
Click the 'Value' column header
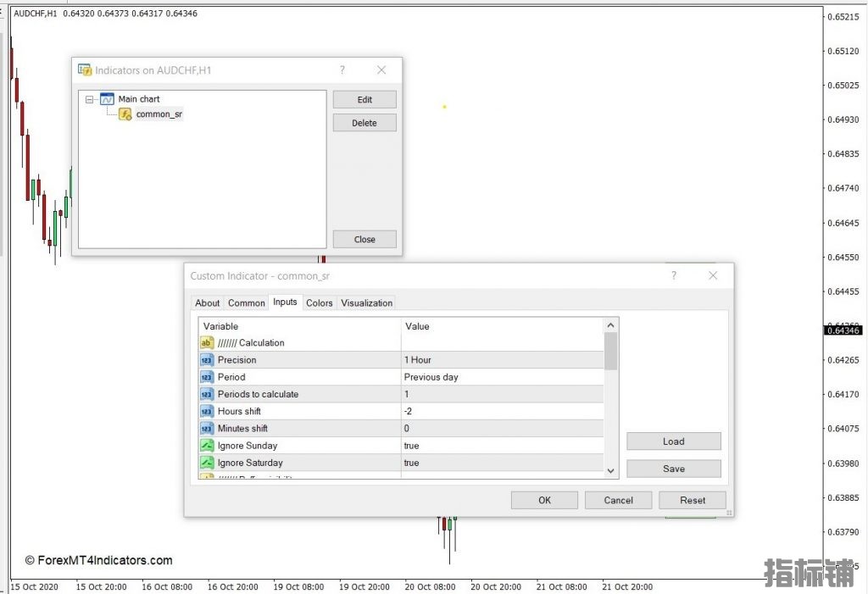pyautogui.click(x=417, y=326)
